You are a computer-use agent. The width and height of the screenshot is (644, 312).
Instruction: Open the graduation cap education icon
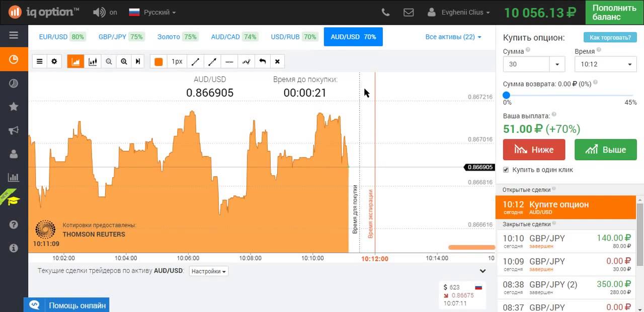coord(14,201)
